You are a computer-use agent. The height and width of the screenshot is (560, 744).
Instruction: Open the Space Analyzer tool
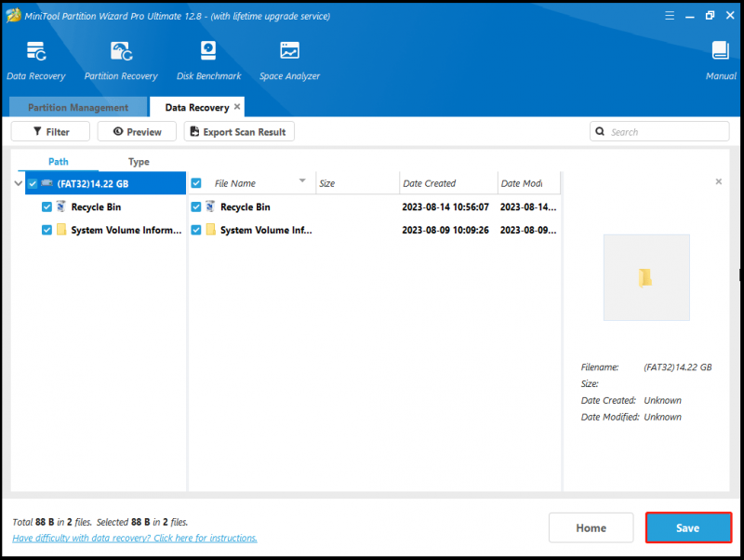click(289, 60)
